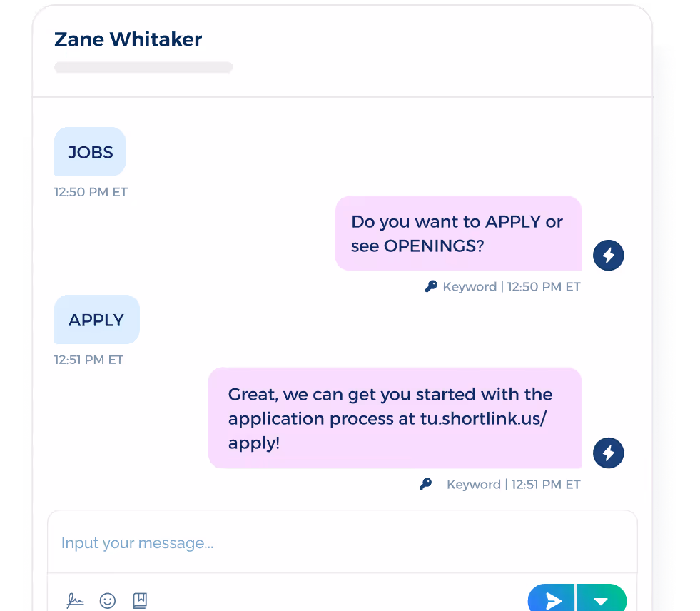Click the Zane Whitaker contact name
The image size is (700, 611).
[128, 39]
